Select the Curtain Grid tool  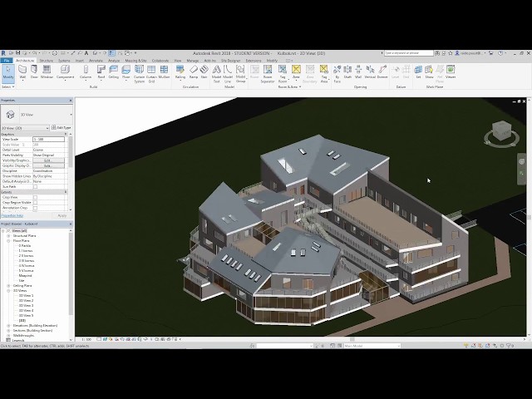tap(151, 74)
